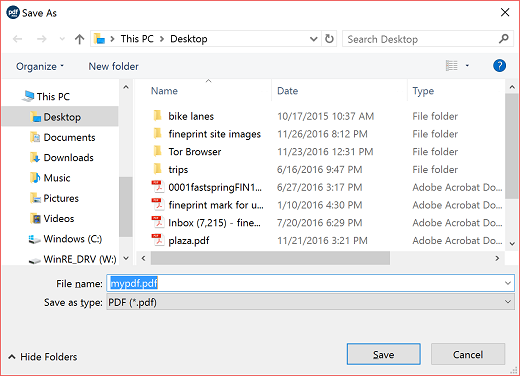Click the Pictures folder icon
This screenshot has width=520, height=376.
pyautogui.click(x=35, y=198)
